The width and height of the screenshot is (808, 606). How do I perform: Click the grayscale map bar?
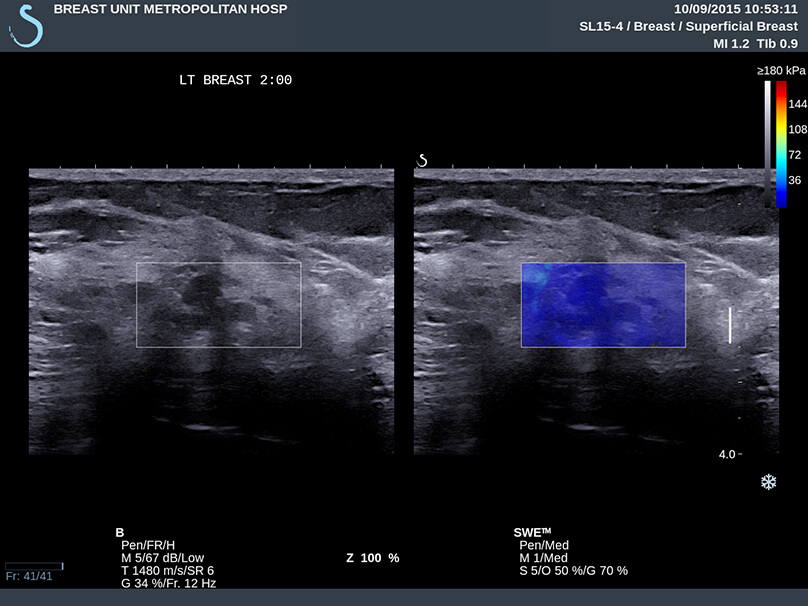767,143
